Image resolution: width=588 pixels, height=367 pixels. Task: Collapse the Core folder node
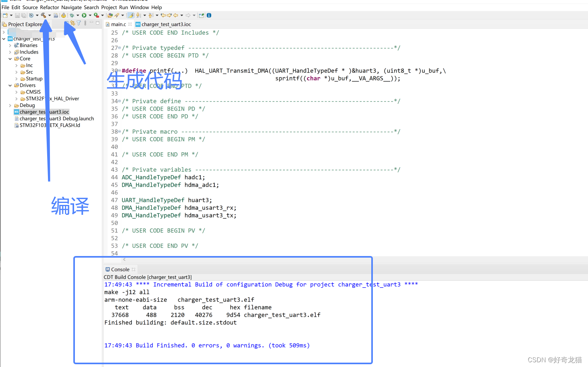point(10,59)
